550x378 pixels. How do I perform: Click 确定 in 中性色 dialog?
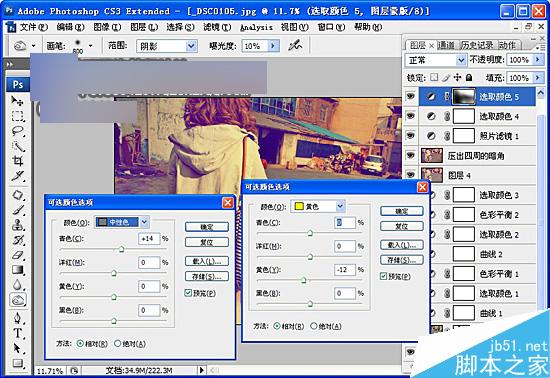click(207, 227)
